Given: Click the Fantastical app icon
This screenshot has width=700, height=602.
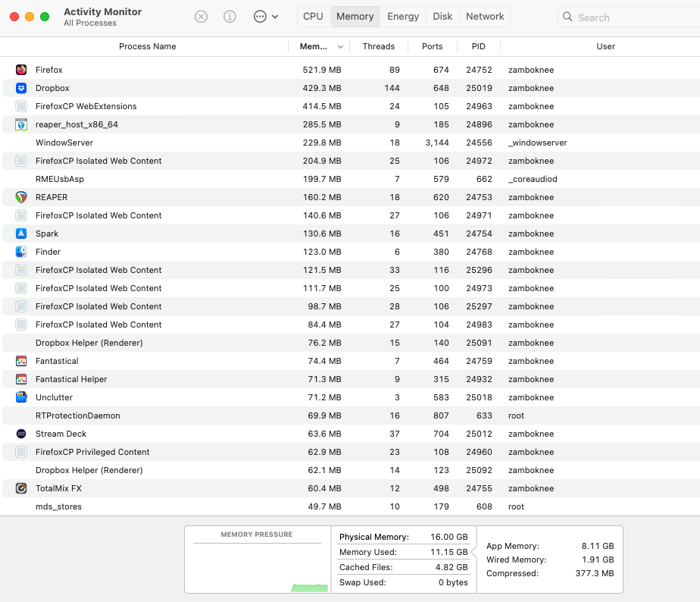Looking at the screenshot, I should tap(21, 361).
